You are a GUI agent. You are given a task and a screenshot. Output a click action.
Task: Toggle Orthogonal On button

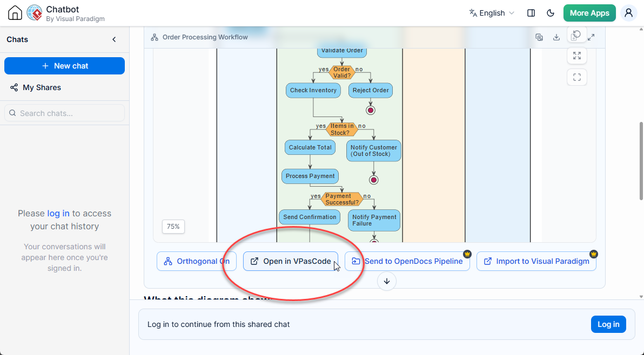(197, 261)
